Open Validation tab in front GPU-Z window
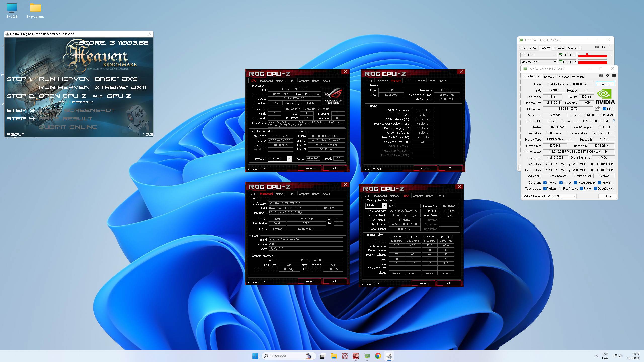Image resolution: width=644 pixels, height=362 pixels. (578, 77)
